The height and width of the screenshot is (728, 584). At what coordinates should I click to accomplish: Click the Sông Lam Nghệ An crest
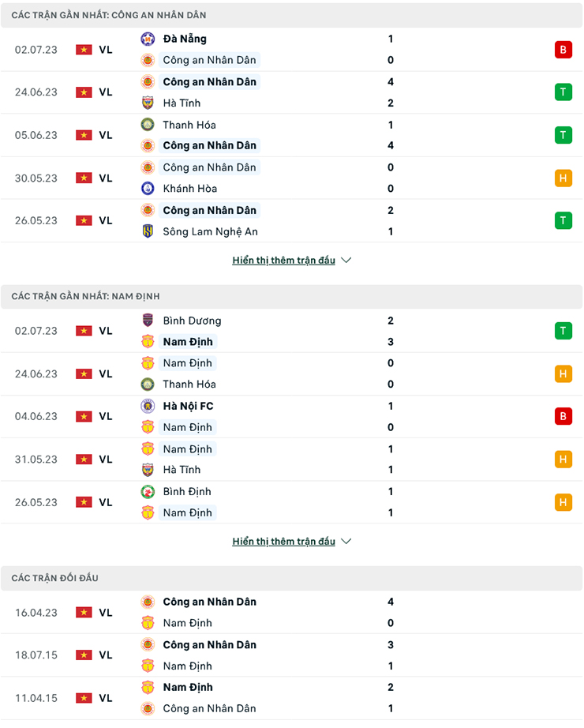(148, 231)
